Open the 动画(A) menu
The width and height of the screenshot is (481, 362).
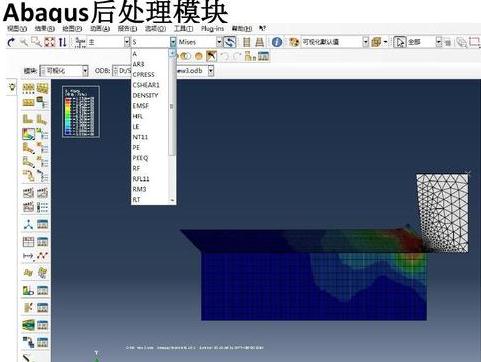[100, 29]
